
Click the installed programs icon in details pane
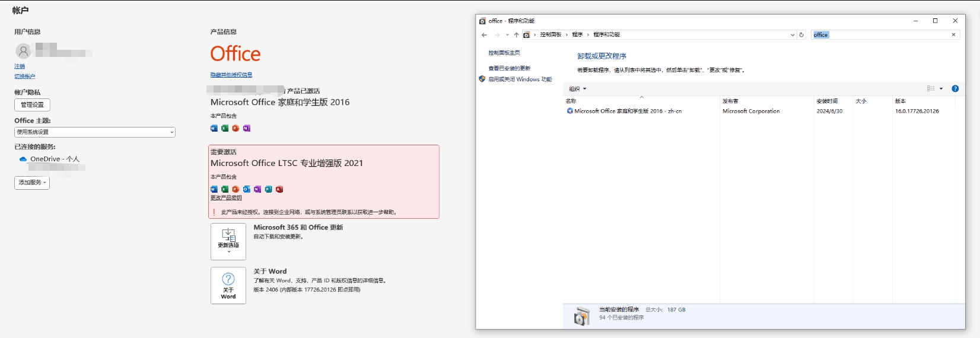[582, 316]
